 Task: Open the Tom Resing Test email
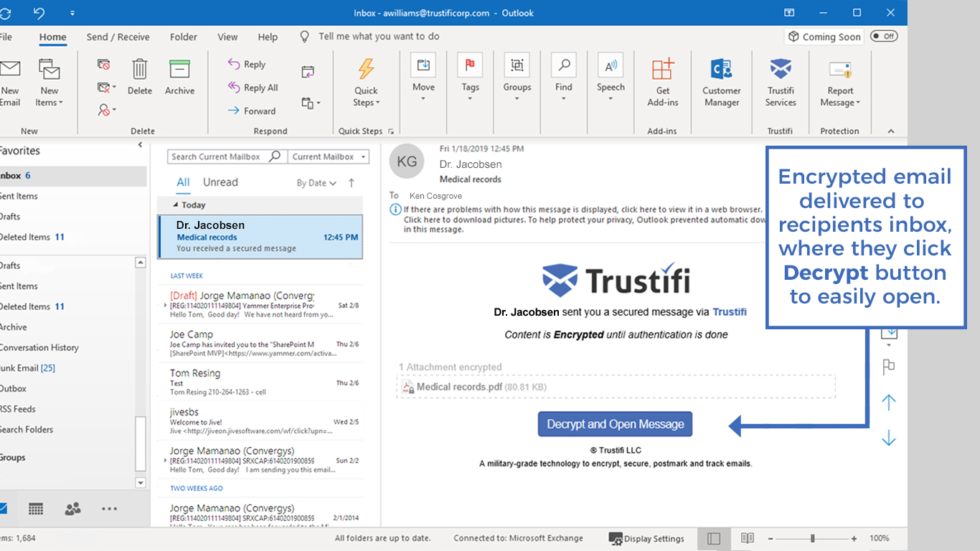260,382
